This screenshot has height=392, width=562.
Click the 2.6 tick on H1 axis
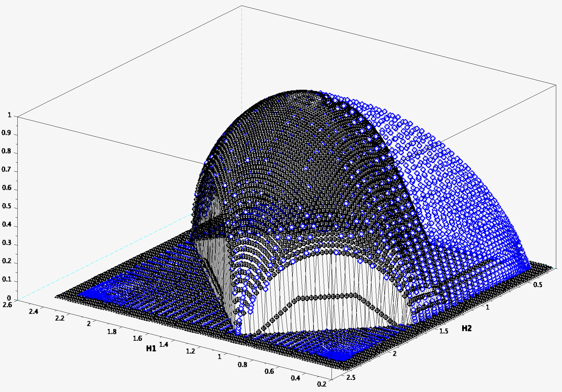[x=7, y=305]
